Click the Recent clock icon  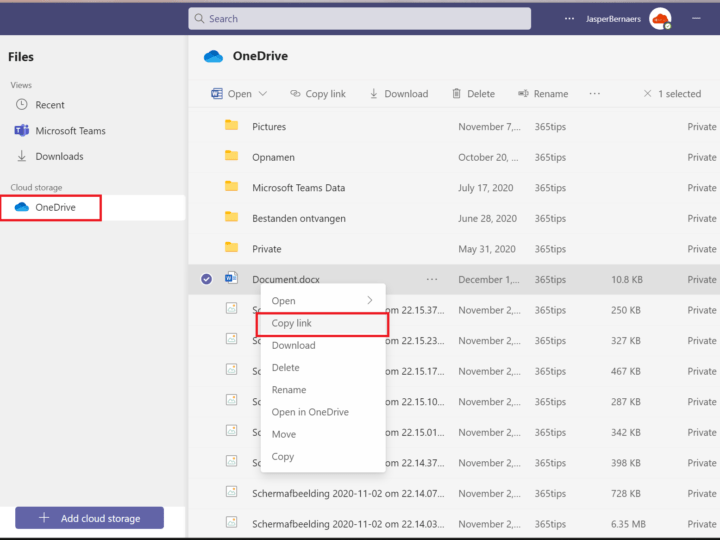pos(22,104)
